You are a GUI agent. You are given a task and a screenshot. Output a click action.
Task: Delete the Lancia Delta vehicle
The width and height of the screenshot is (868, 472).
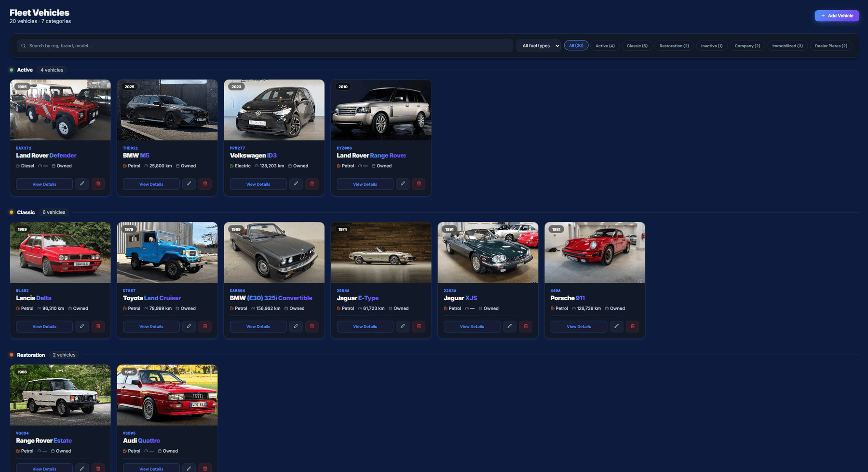(98, 326)
